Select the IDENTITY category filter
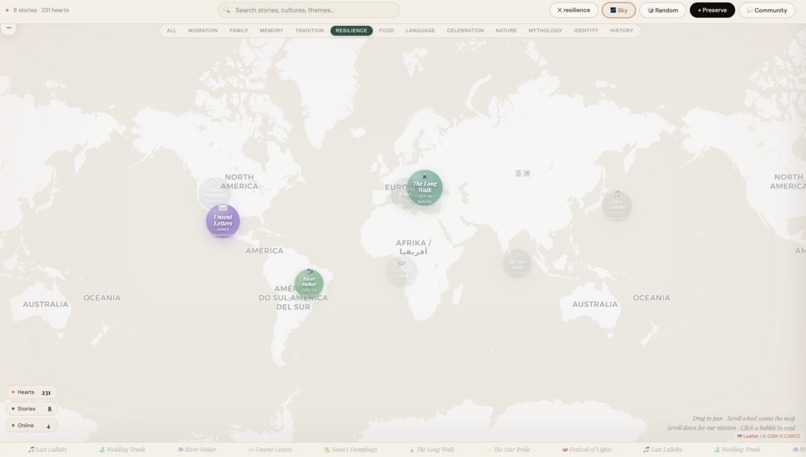The height and width of the screenshot is (457, 806). pyautogui.click(x=586, y=30)
